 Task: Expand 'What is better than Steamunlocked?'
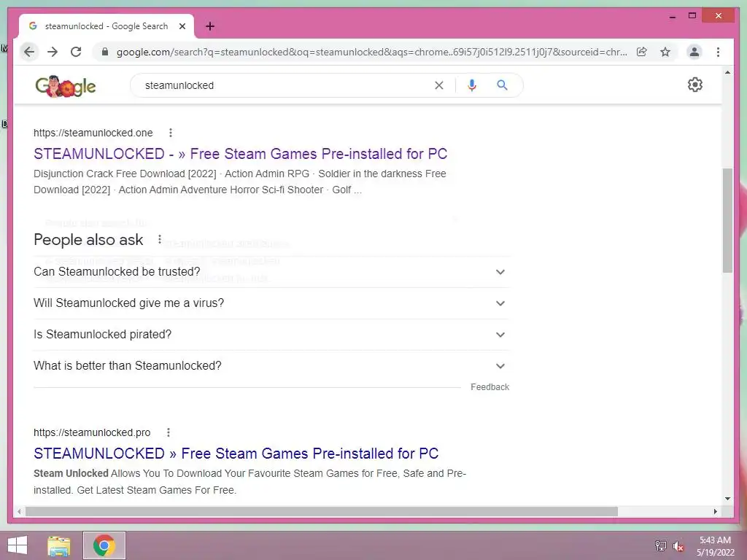tap(271, 366)
